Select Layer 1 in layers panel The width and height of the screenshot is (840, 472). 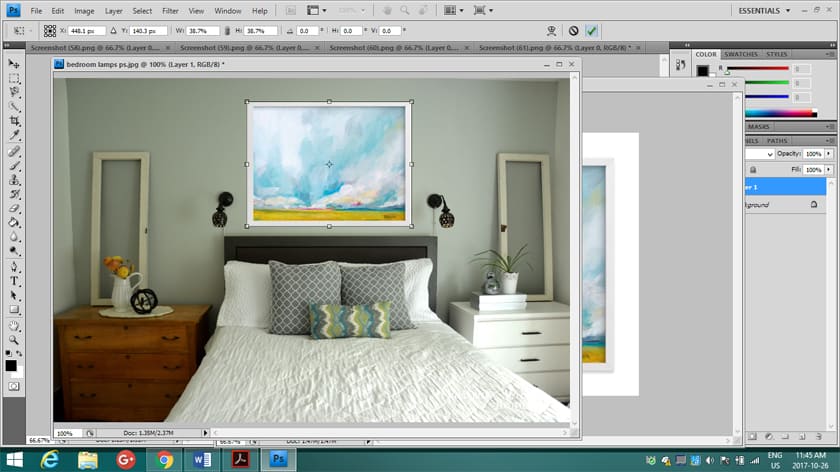pyautogui.click(x=785, y=187)
